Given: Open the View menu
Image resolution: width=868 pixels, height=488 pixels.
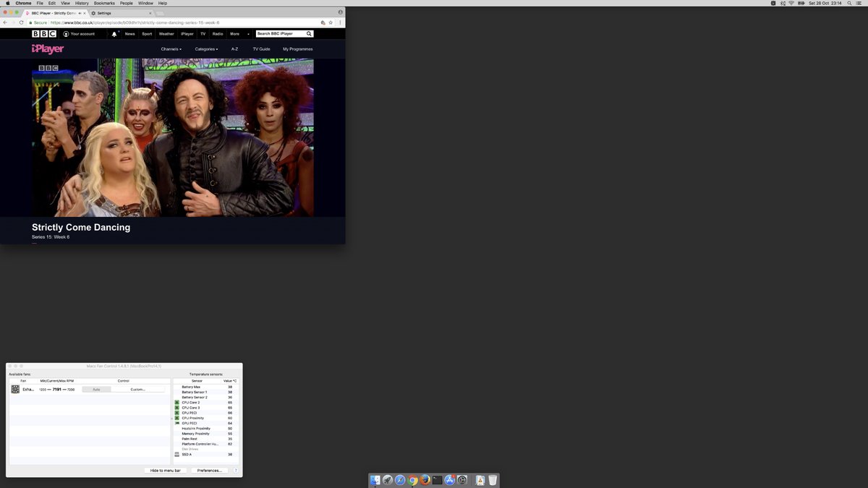Looking at the screenshot, I should (65, 3).
